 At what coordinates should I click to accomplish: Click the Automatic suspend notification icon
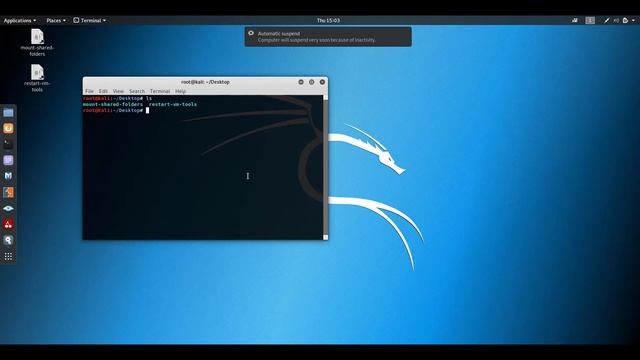251,33
